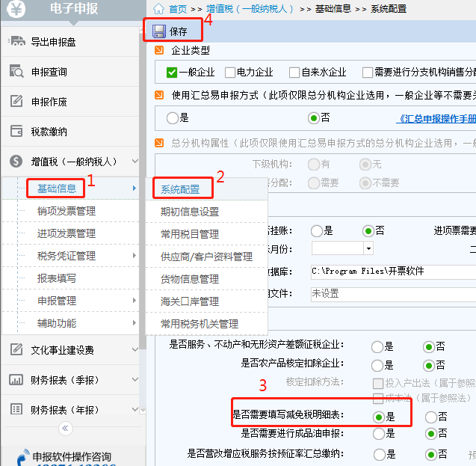The image size is (476, 466).
Task: Select 否 for 是否需要填写减免税明细表
Action: 431,417
